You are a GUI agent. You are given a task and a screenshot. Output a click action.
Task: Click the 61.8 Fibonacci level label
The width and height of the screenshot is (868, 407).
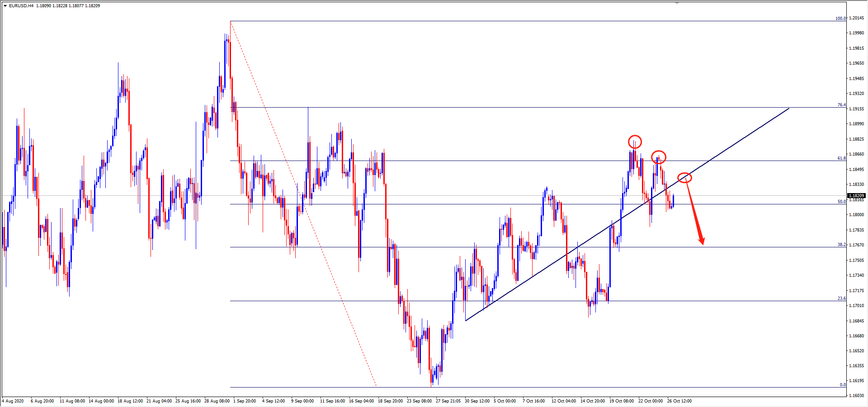(x=842, y=158)
